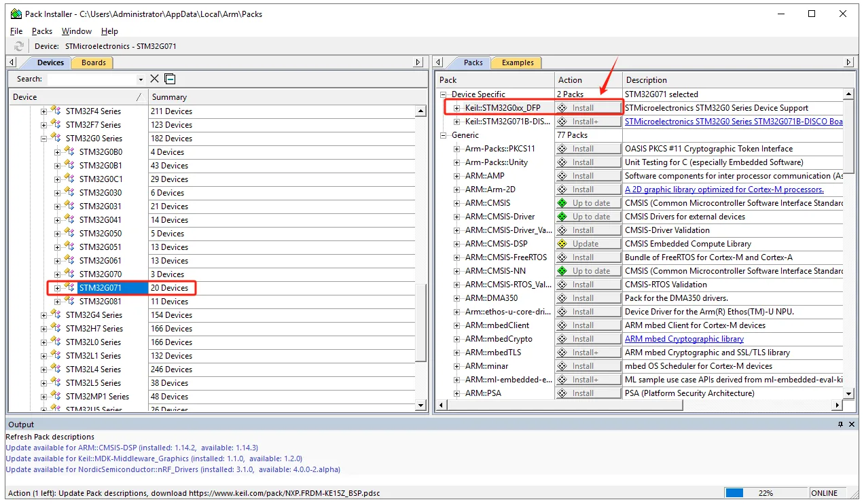
Task: Click the STM32G4 Series family icon
Action: (x=56, y=314)
